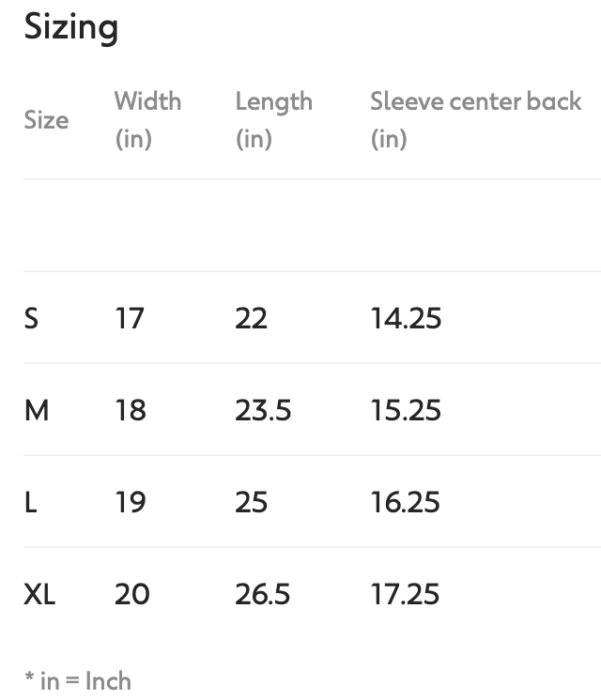This screenshot has width=601, height=700.
Task: Select the width value 19
Action: pos(131,503)
